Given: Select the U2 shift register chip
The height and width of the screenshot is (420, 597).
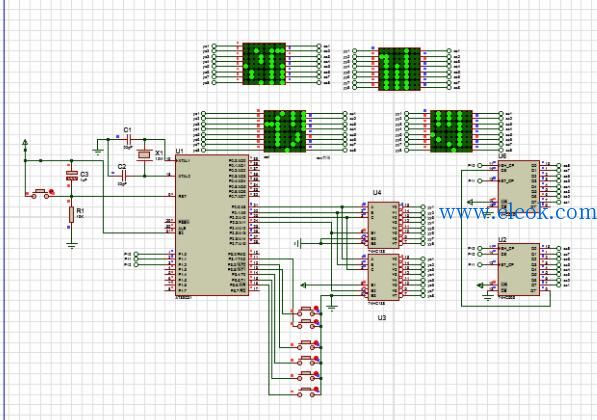Looking at the screenshot, I should 519,269.
